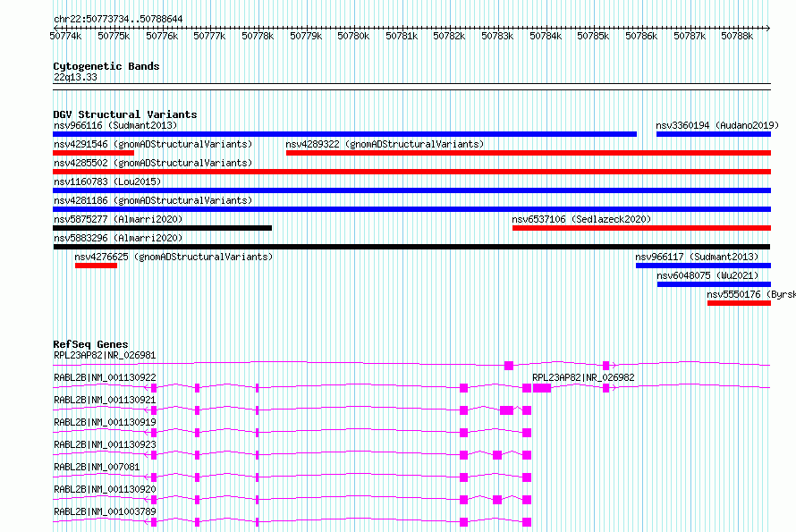Open the RABL2B|NM_007081 transcript label
796x532 pixels.
click(97, 467)
